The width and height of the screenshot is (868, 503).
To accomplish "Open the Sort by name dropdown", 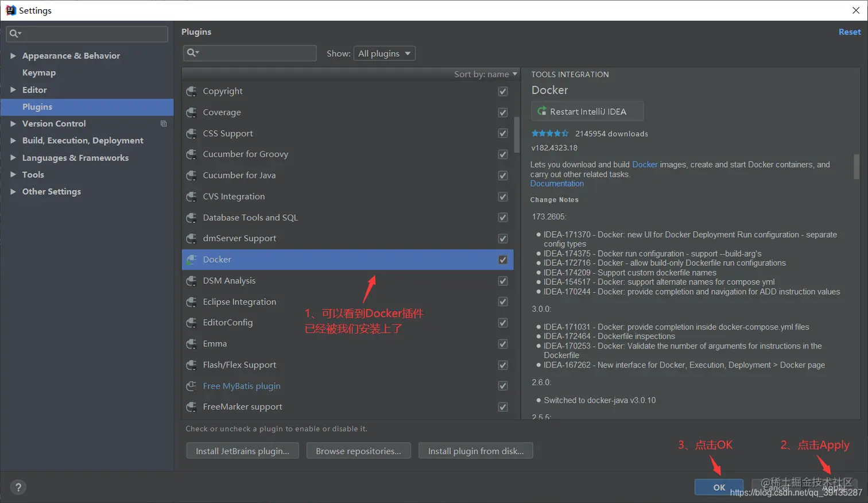I will point(486,74).
